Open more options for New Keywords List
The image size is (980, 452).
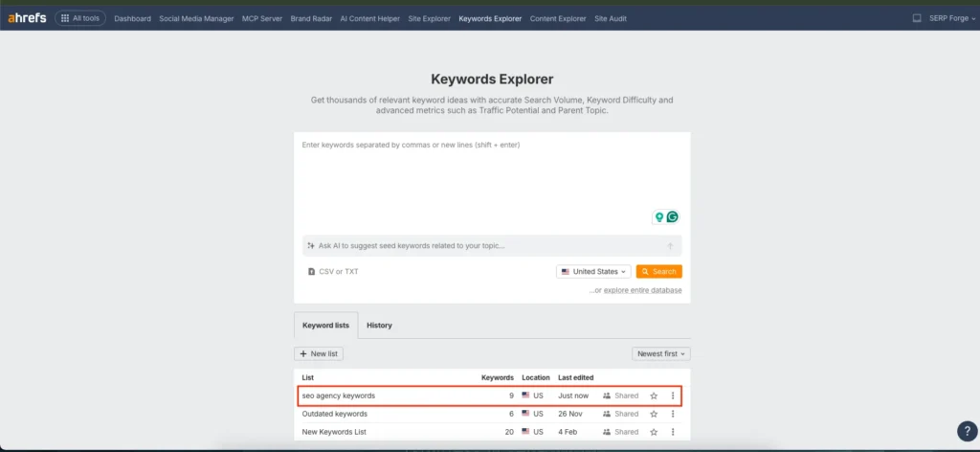[673, 432]
